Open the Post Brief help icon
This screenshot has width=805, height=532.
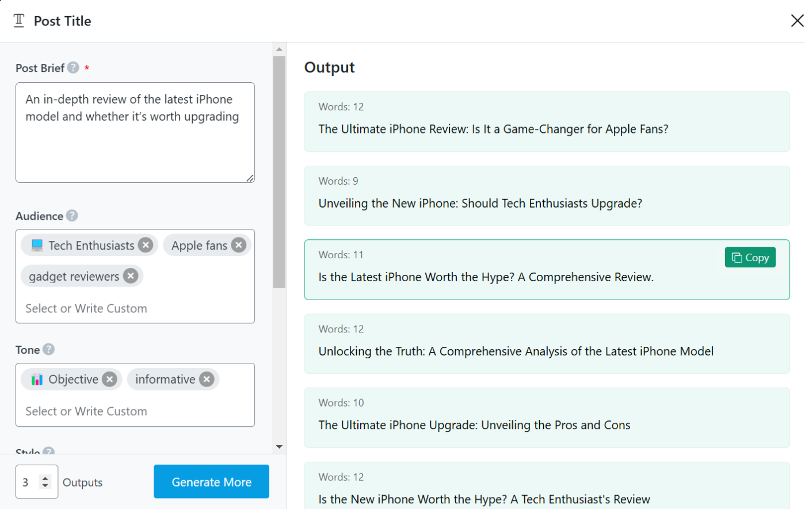[73, 67]
